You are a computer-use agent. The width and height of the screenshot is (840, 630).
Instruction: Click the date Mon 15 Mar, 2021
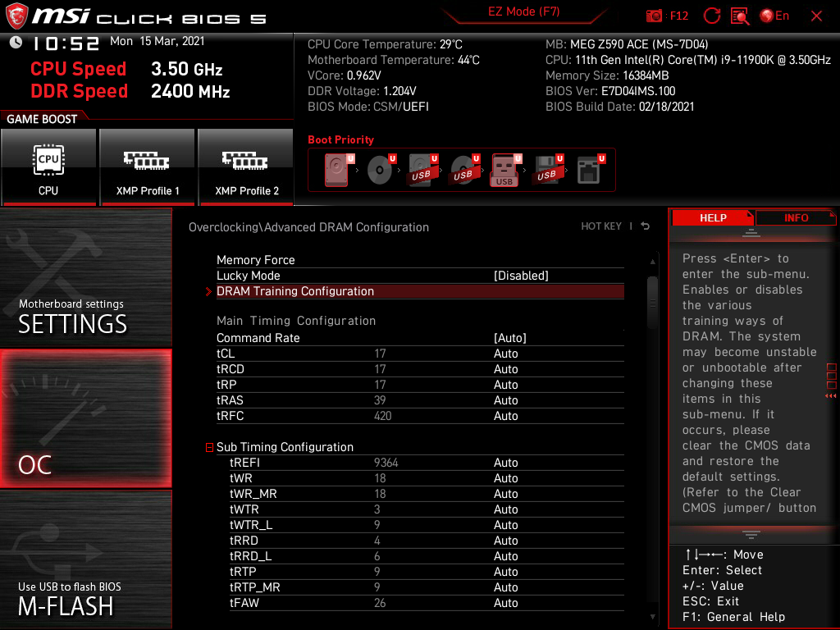tap(157, 41)
